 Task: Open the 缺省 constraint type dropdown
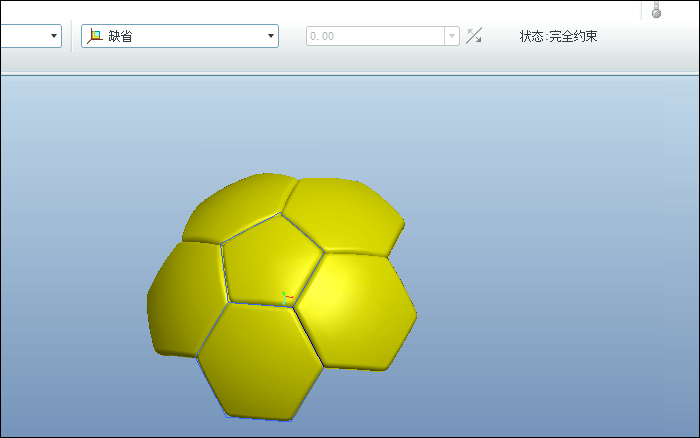pyautogui.click(x=180, y=36)
